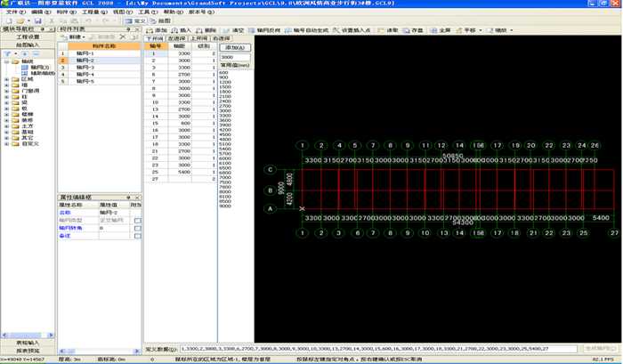Image resolution: width=623 pixels, height=364 pixels.
Task: Expand the 区域 tree folder
Action: pos(6,79)
